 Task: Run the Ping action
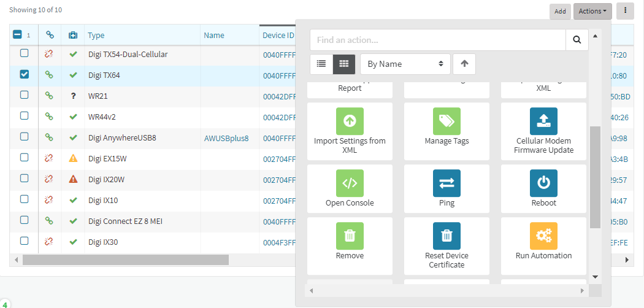point(447,188)
